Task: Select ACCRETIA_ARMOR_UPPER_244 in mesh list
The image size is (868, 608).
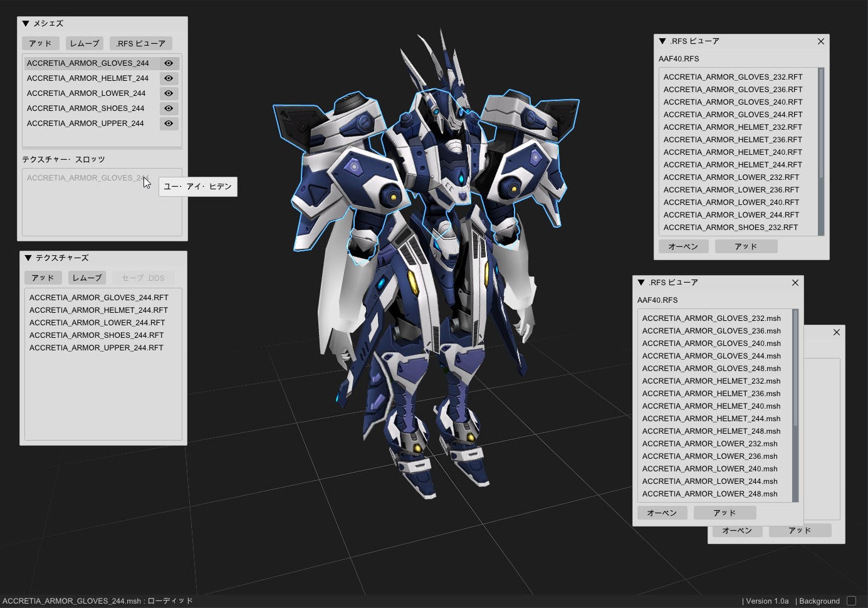Action: point(91,123)
